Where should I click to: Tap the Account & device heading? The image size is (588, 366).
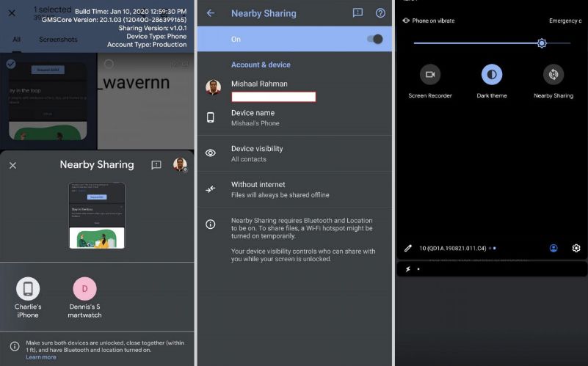261,65
